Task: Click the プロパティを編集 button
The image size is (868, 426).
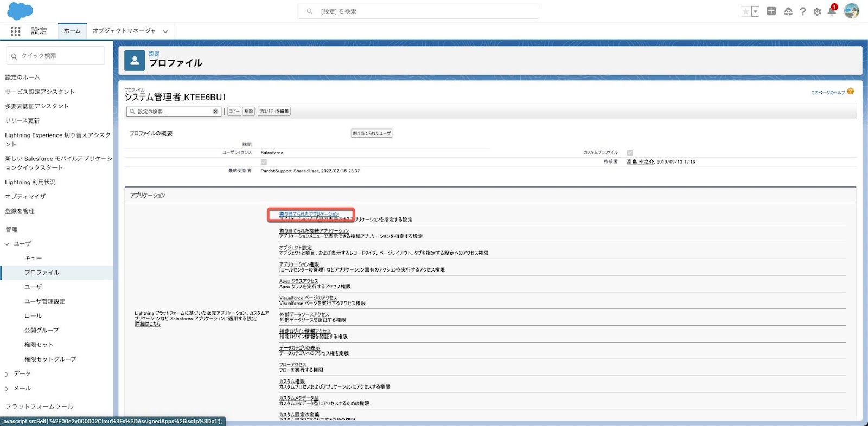Action: [274, 111]
